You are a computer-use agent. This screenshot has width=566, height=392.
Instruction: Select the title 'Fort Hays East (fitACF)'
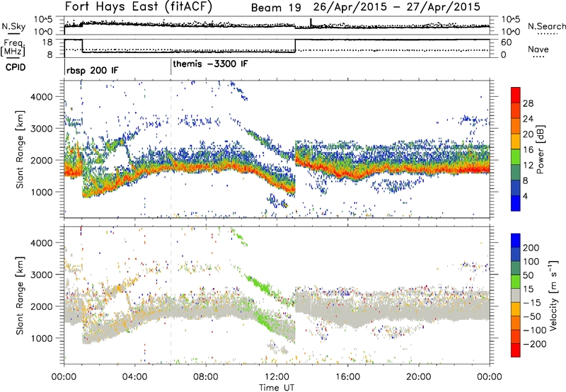138,6
